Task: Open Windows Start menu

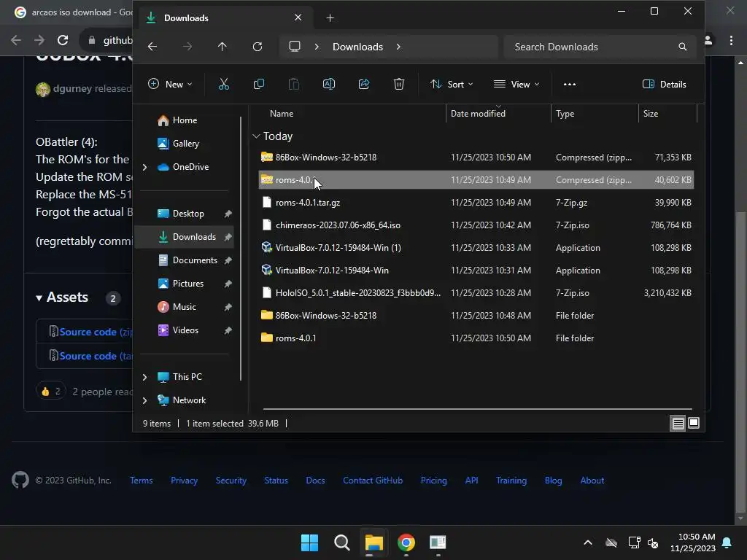Action: click(x=309, y=542)
